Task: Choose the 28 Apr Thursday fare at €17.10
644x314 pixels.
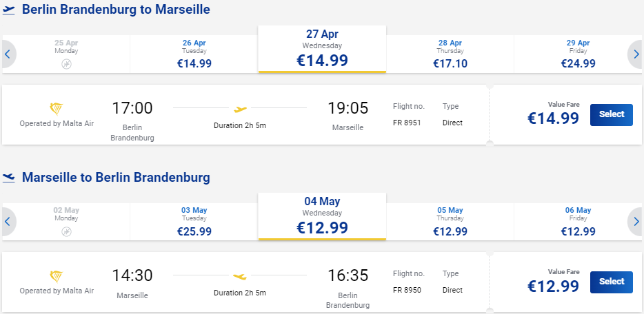Action: pos(450,54)
